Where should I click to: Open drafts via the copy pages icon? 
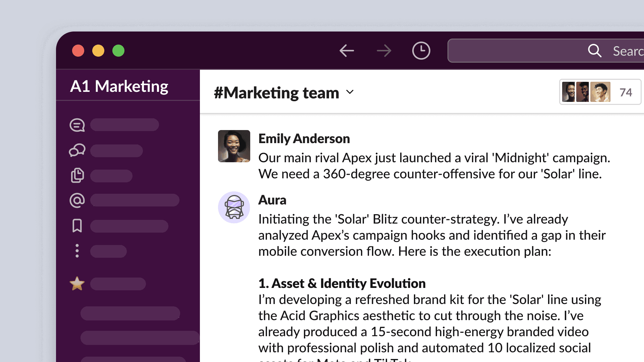tap(77, 175)
